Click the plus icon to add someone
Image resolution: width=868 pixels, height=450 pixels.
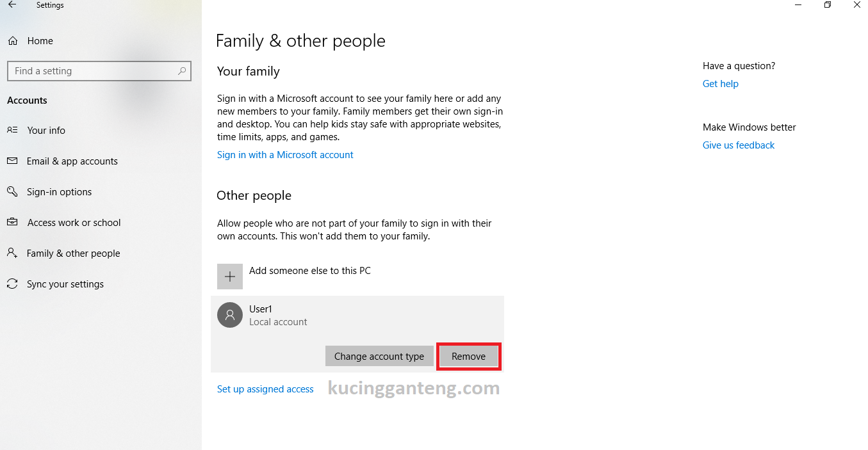tap(230, 277)
